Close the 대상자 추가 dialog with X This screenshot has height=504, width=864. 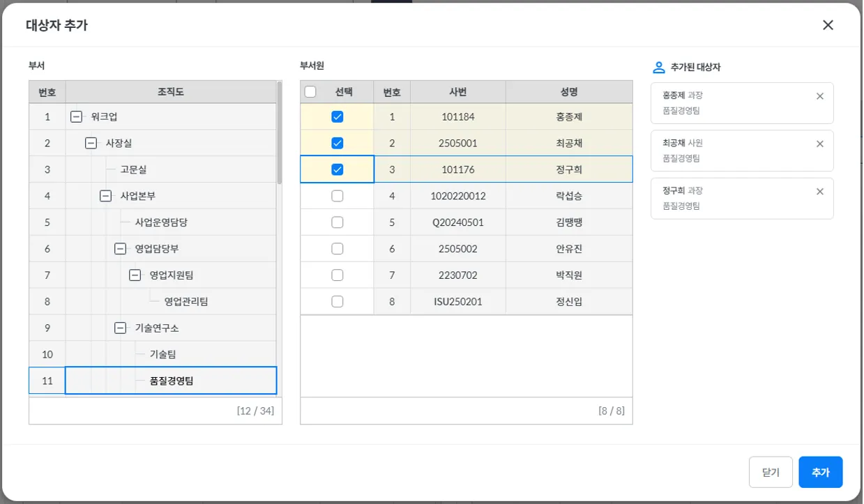pos(828,25)
